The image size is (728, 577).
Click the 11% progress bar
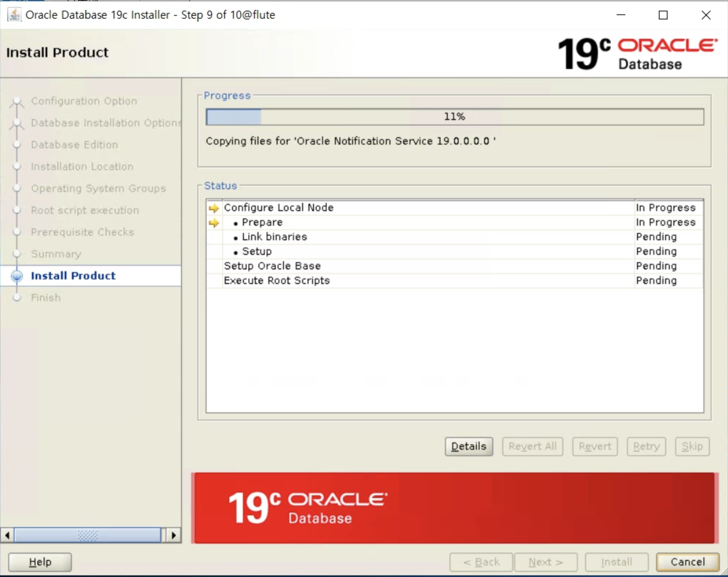pos(455,117)
